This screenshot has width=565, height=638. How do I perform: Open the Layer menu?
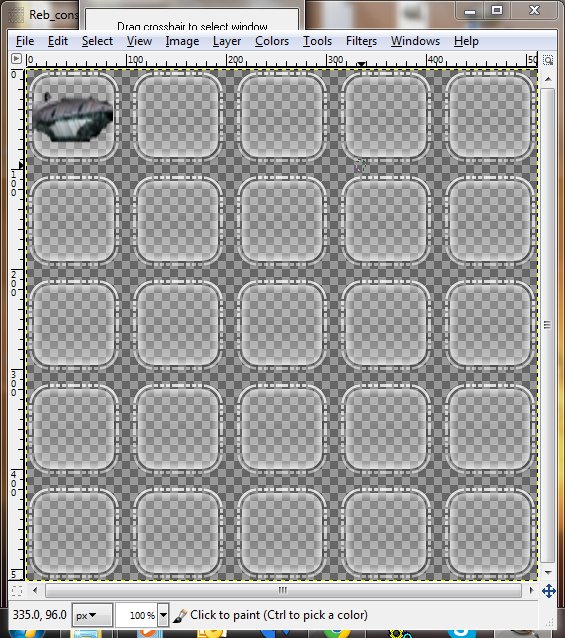(x=227, y=41)
